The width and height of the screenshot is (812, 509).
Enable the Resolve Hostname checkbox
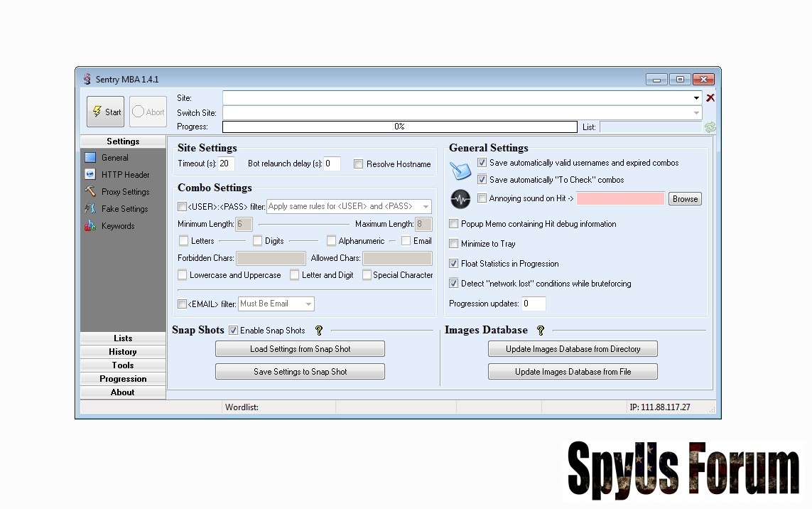click(x=359, y=164)
